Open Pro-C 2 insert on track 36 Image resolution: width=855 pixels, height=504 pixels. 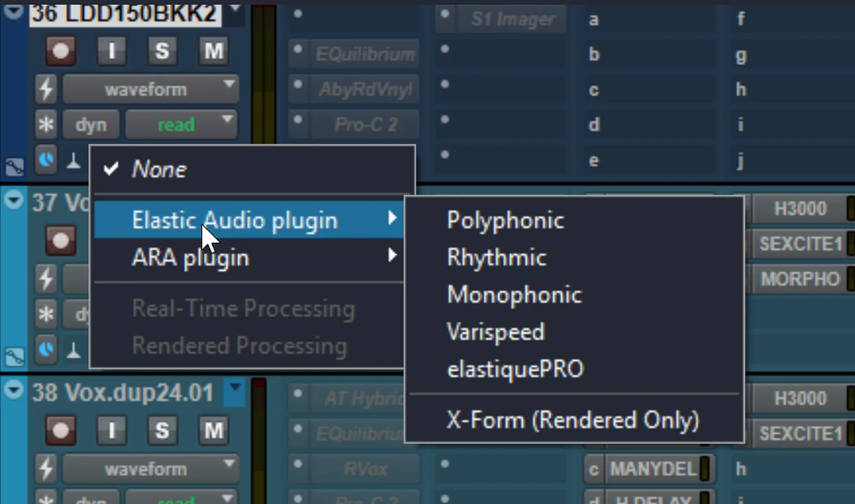point(366,124)
